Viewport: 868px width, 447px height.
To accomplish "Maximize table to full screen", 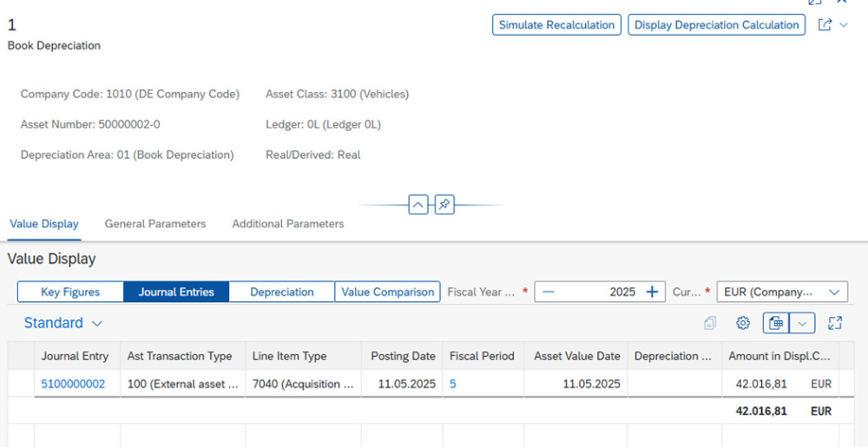I will (x=835, y=323).
